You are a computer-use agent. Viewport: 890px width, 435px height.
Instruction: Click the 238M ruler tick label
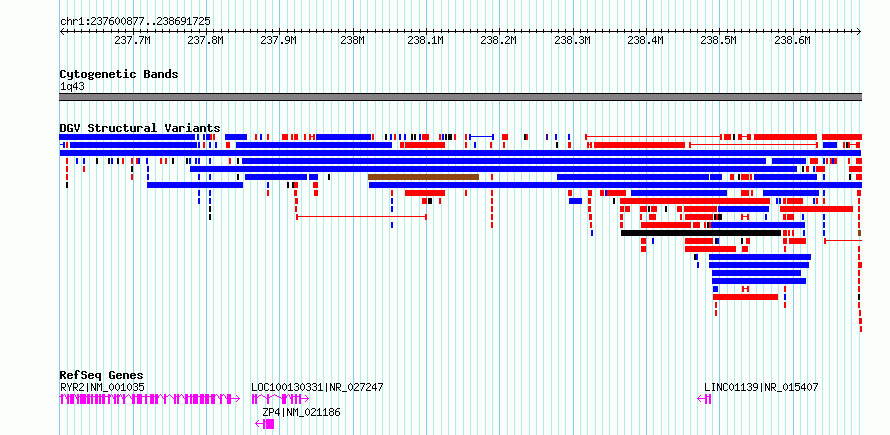pos(353,40)
